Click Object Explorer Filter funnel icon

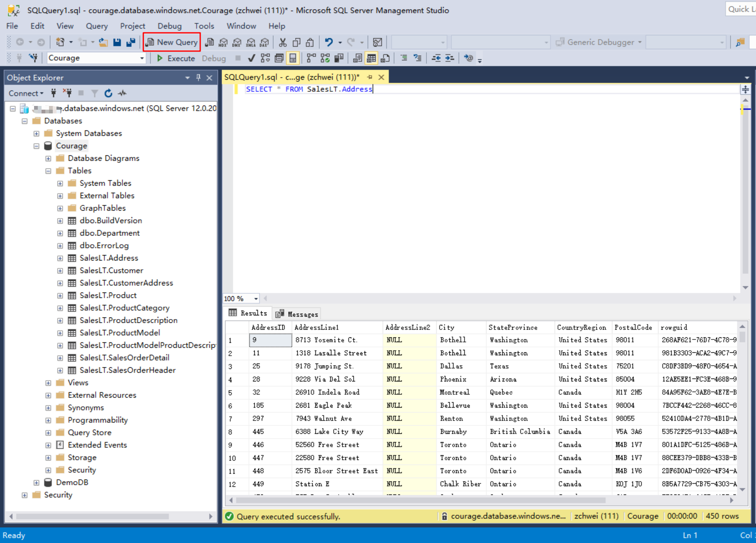coord(95,93)
